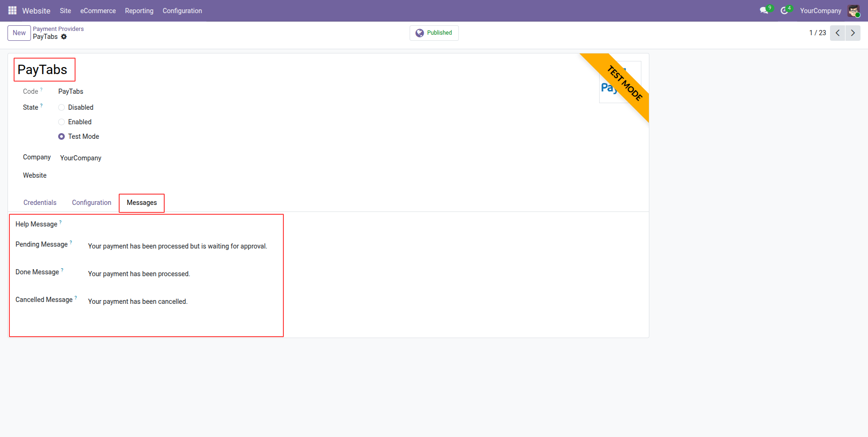Click the help mark next to Pending Message
The height and width of the screenshot is (437, 868).
pos(71,242)
